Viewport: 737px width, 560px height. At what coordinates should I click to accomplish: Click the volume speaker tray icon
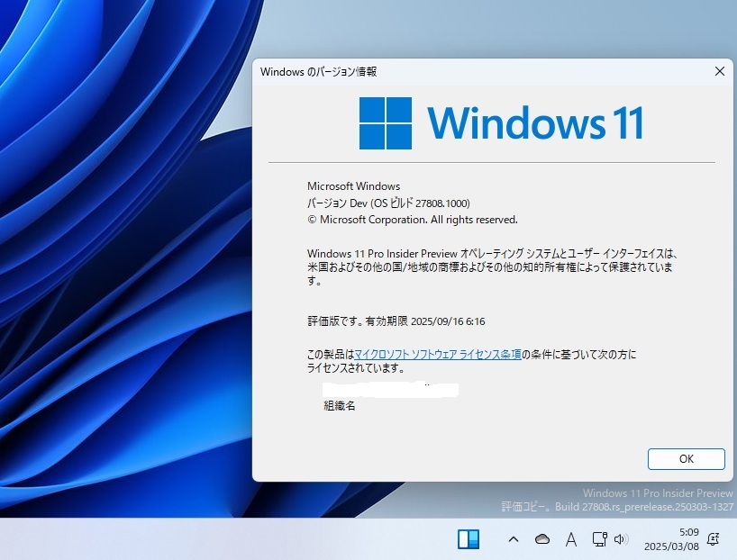point(621,539)
